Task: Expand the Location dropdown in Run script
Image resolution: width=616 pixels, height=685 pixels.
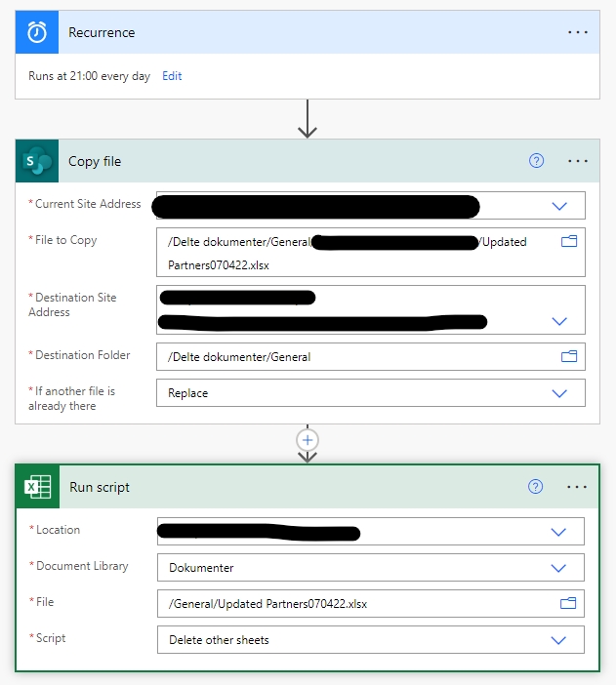Action: 558,532
